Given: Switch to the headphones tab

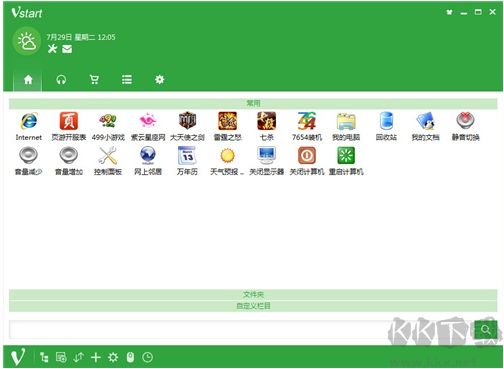Looking at the screenshot, I should [x=61, y=80].
